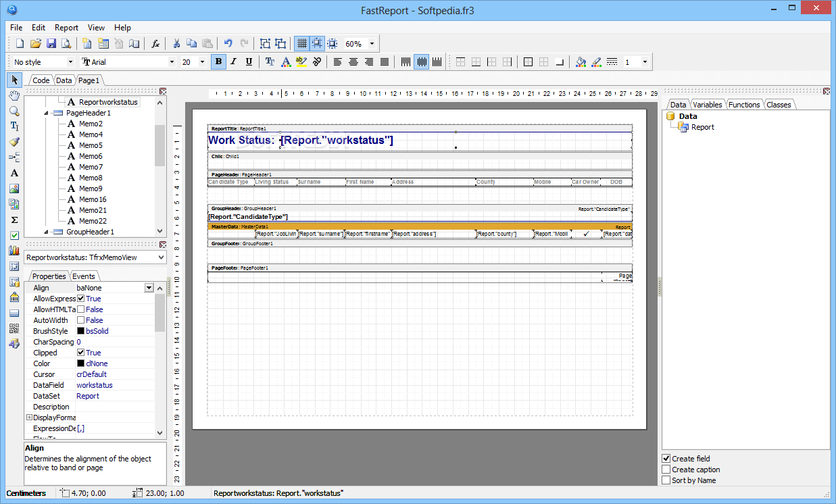Screen dimensions: 836x504
Task: Uncheck Create field option
Action: click(666, 459)
